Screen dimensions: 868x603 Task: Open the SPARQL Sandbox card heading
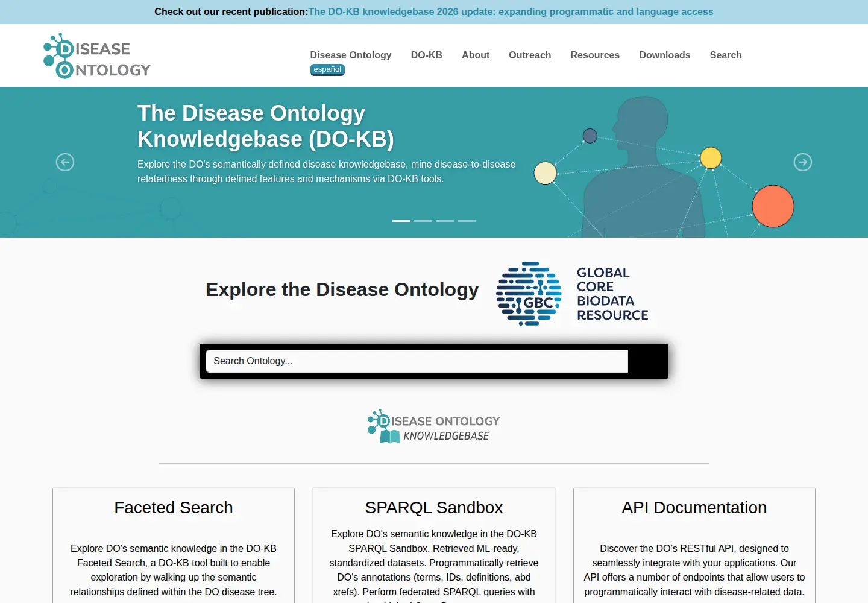(x=434, y=508)
